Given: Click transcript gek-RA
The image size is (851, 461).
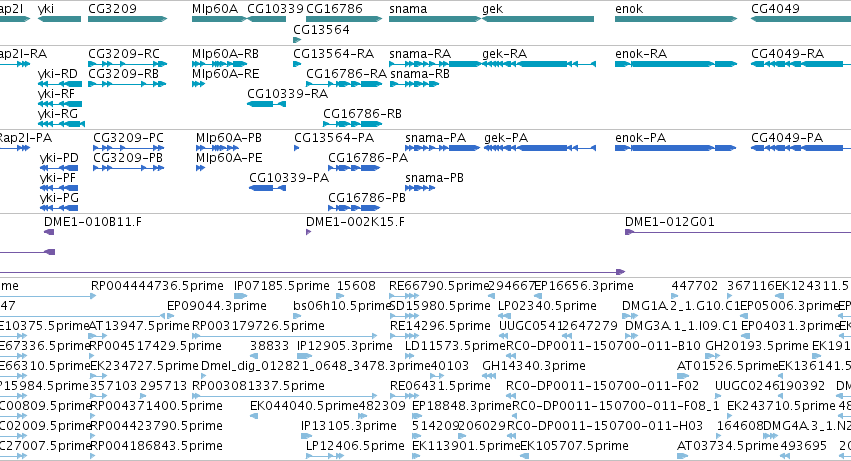Looking at the screenshot, I should tap(505, 54).
